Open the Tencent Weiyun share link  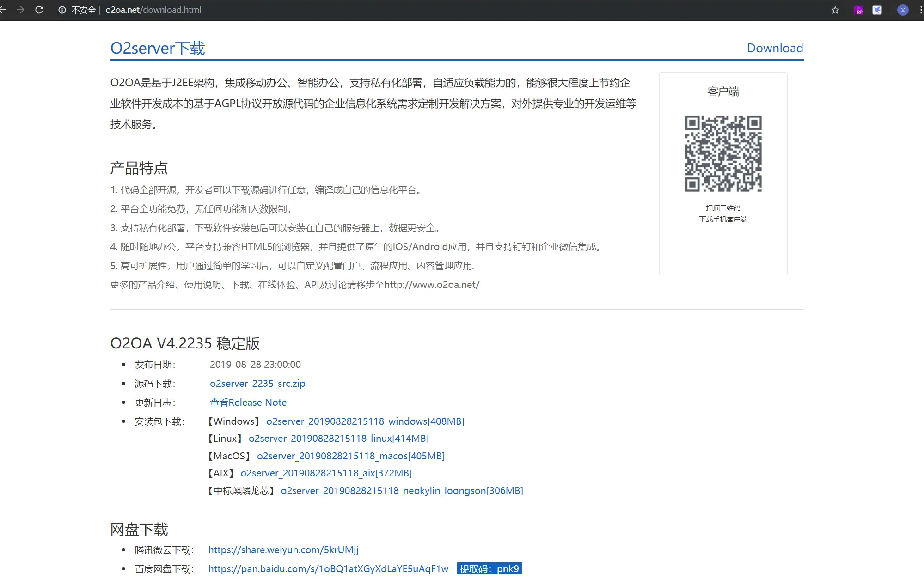tap(283, 549)
